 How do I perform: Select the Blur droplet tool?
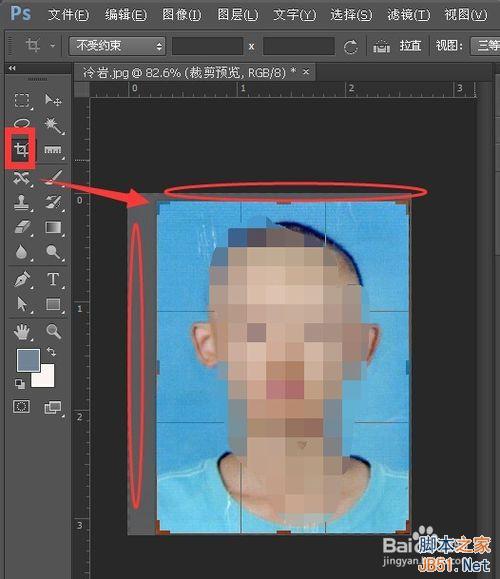[22, 252]
